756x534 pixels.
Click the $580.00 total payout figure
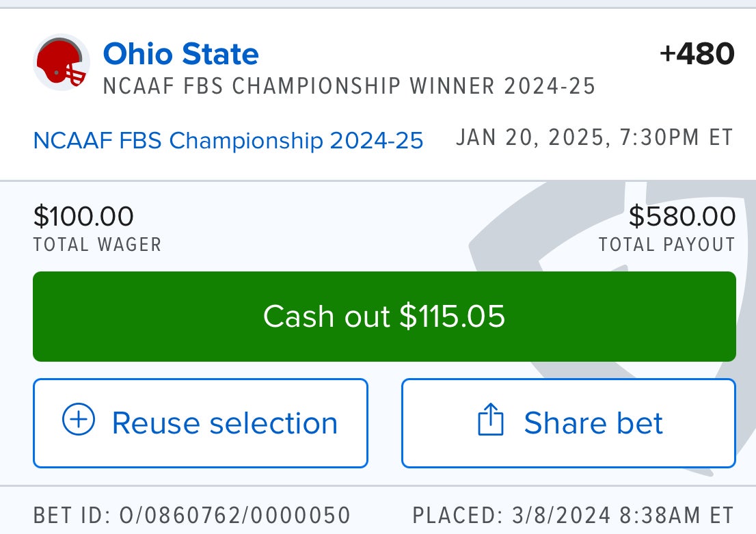pyautogui.click(x=684, y=216)
